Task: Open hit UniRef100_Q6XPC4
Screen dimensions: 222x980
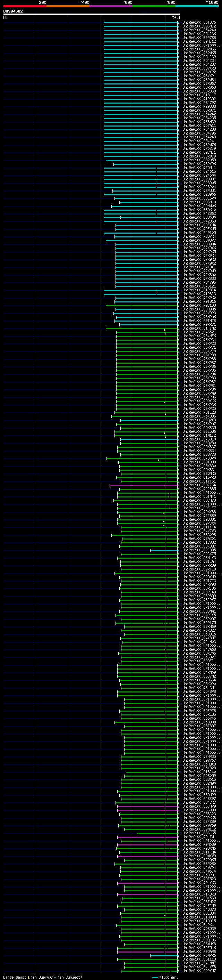Action: [x=199, y=340]
